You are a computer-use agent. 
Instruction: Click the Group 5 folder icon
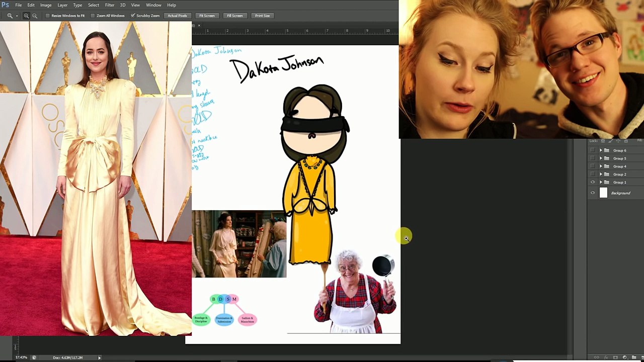pyautogui.click(x=607, y=158)
